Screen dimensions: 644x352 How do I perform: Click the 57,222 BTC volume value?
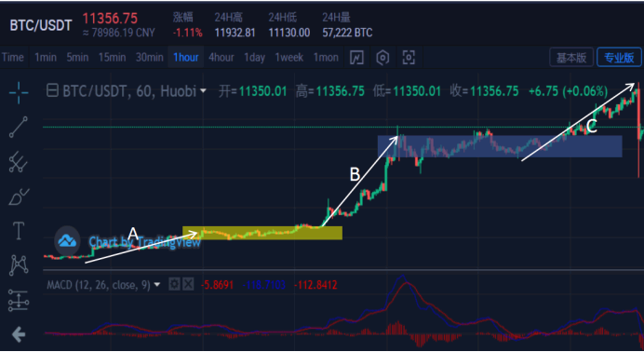coord(347,33)
